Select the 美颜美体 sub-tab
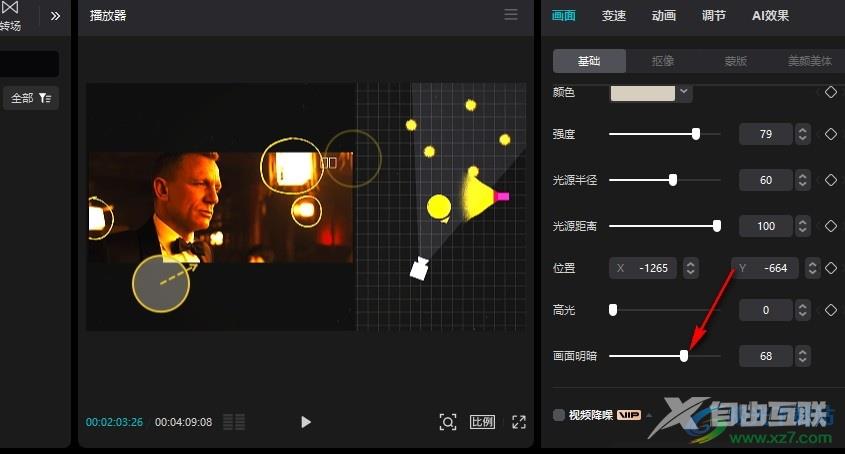845x454 pixels. click(809, 61)
